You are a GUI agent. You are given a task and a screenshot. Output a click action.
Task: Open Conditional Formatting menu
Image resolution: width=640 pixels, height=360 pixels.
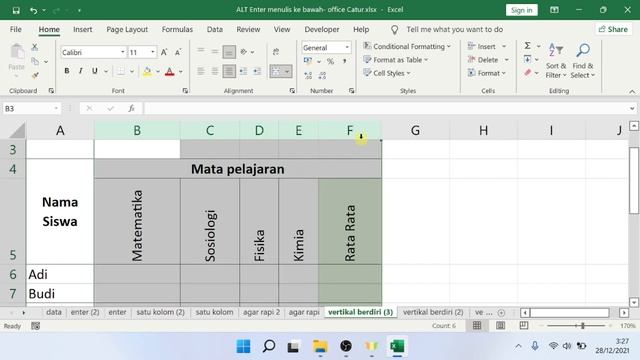[x=407, y=47]
